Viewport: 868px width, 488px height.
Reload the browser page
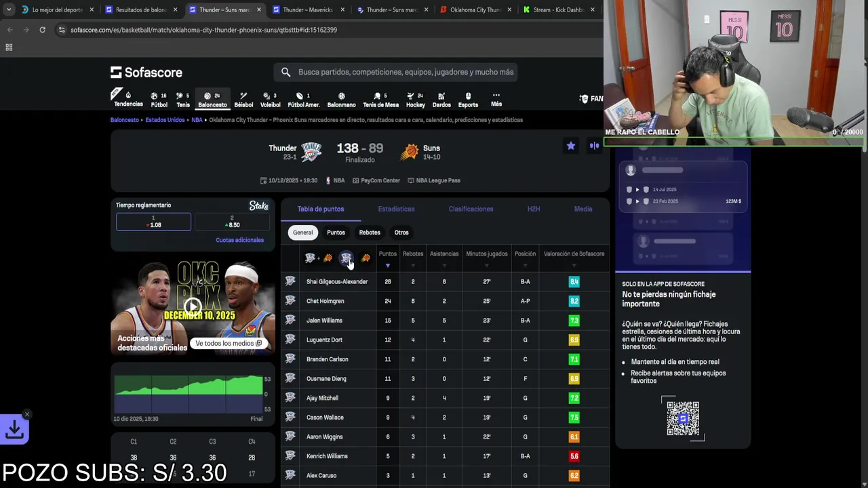[42, 30]
